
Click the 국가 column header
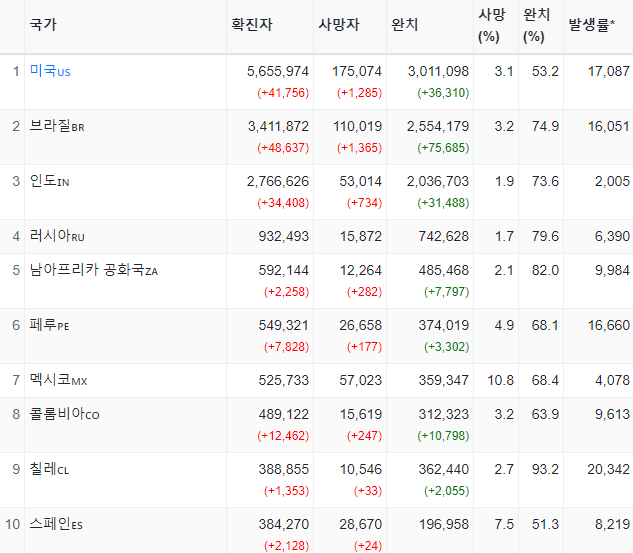43,25
